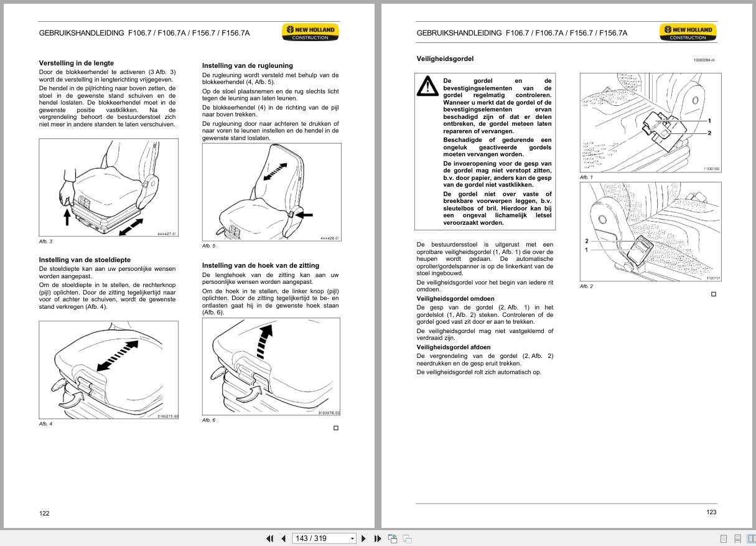Switch to single page layout
The image size is (756, 546).
[724, 539]
